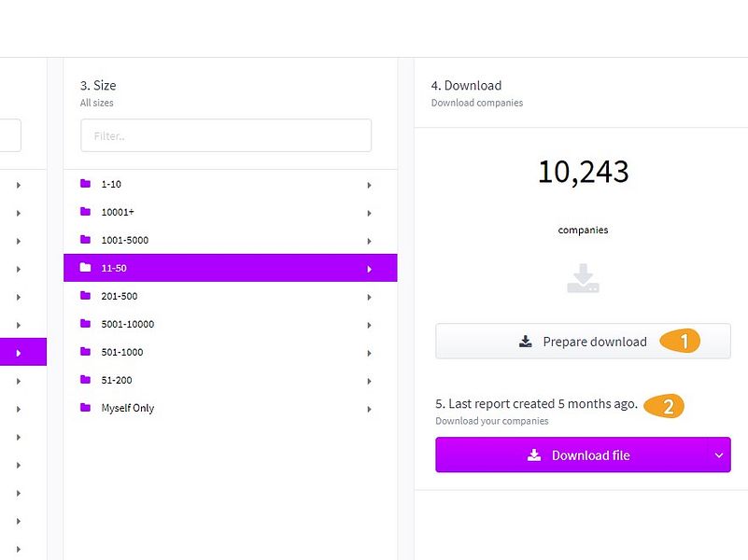Image resolution: width=748 pixels, height=560 pixels.
Task: Select the 11-50 size category
Action: [x=231, y=268]
